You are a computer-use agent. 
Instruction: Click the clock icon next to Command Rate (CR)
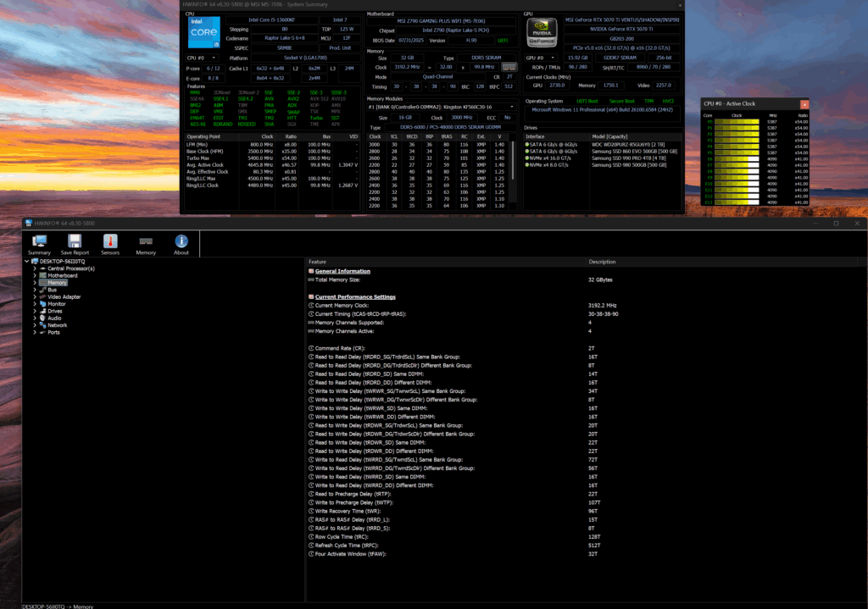point(311,348)
